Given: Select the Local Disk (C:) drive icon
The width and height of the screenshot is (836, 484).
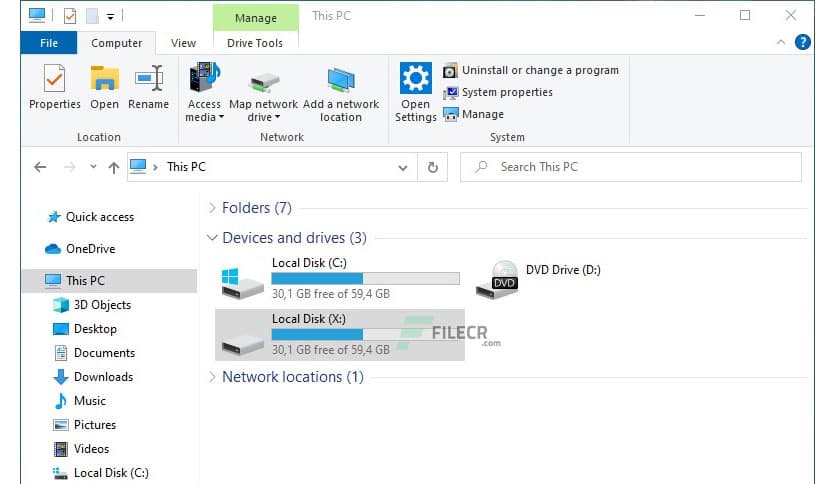Looking at the screenshot, I should (x=242, y=283).
